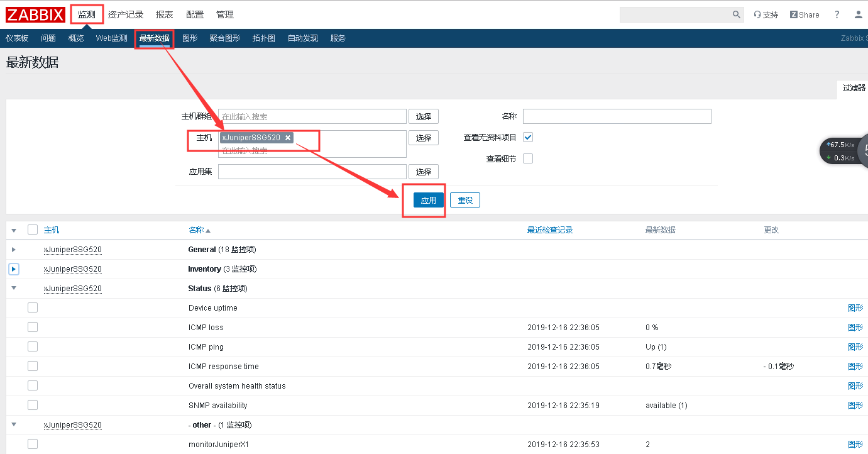Open help via the question mark icon

tap(837, 14)
